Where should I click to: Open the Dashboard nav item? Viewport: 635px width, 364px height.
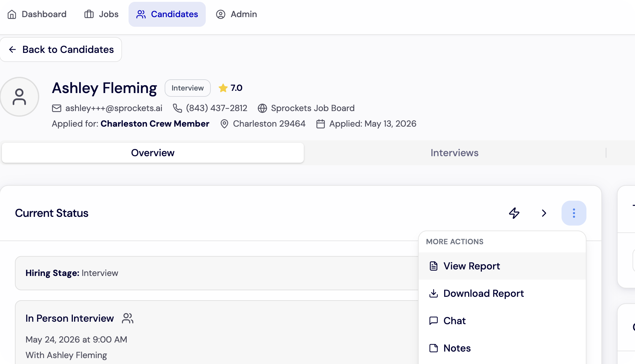pyautogui.click(x=37, y=14)
